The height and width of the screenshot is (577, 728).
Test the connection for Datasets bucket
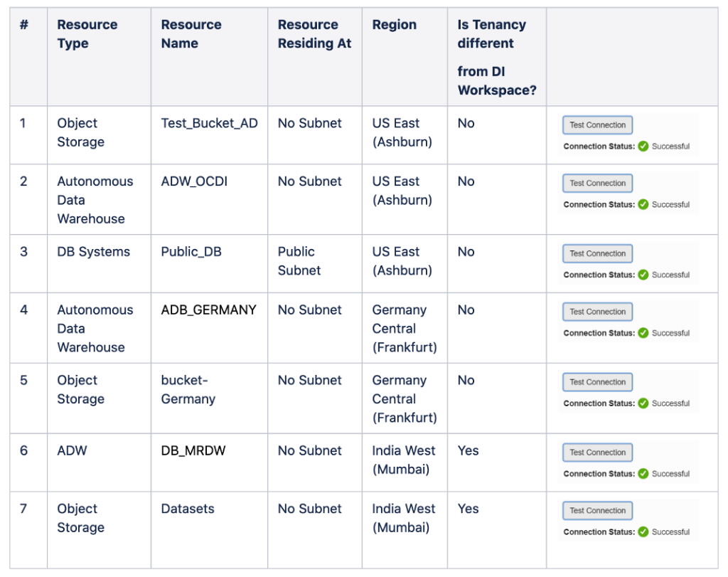pos(597,510)
